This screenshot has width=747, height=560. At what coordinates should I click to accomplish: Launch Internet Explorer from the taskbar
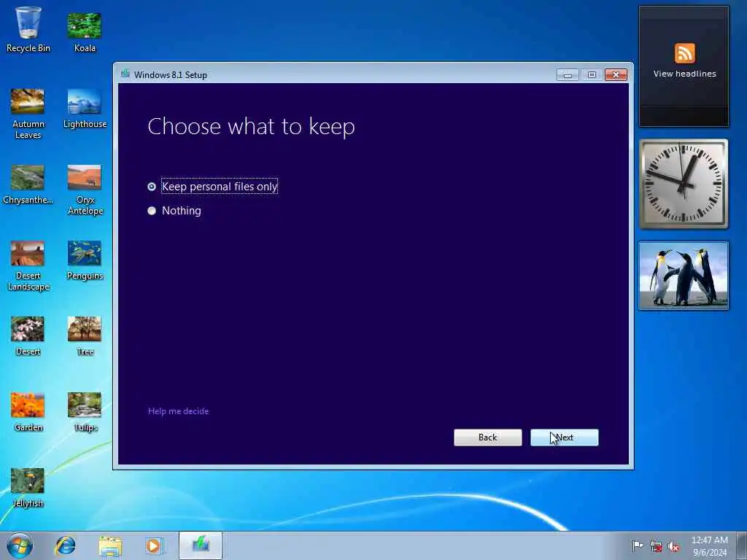click(65, 545)
